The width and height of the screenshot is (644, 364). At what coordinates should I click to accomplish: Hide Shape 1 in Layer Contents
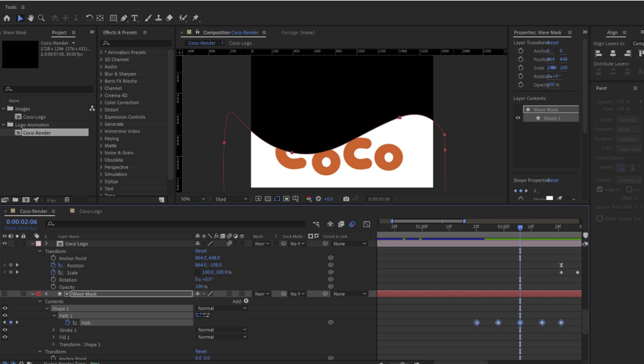point(518,118)
